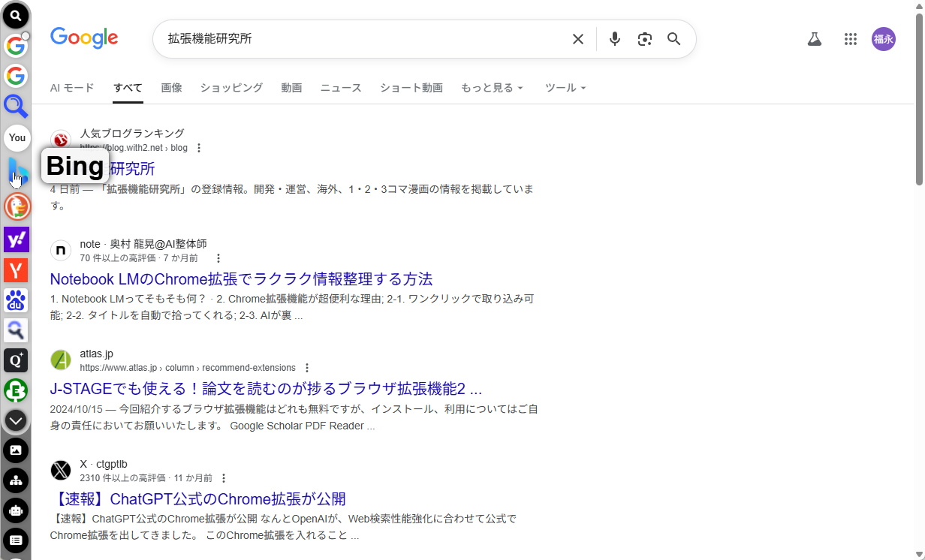Viewport: 925px width, 560px height.
Task: Open the Google apps grid
Action: [x=850, y=39]
